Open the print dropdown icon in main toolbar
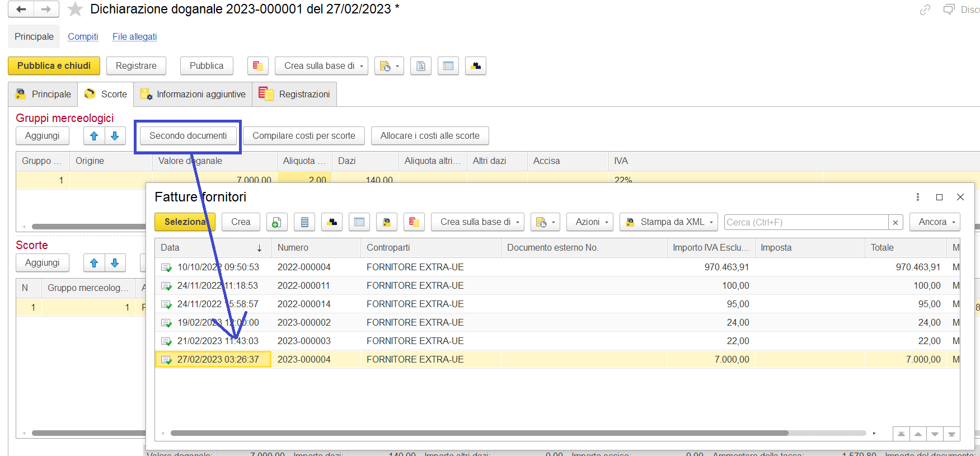The width and height of the screenshot is (980, 456). click(389, 65)
